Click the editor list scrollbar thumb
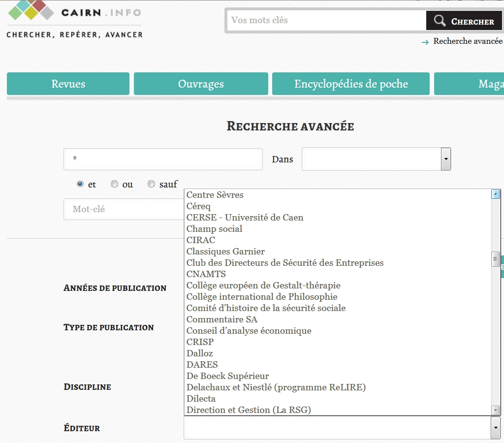This screenshot has height=443, width=504. point(495,259)
